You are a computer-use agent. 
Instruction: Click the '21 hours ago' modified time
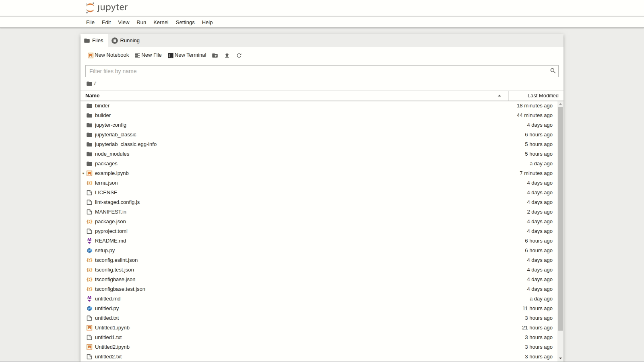click(x=537, y=328)
